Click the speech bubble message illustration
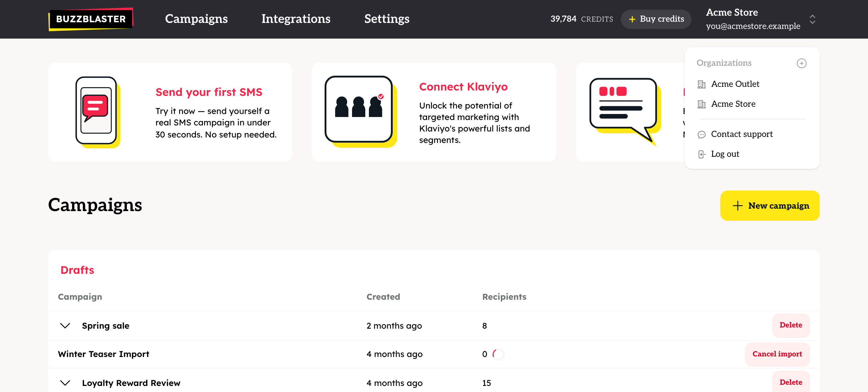 [x=625, y=112]
